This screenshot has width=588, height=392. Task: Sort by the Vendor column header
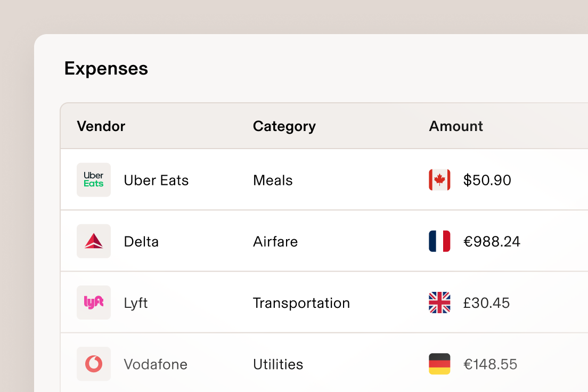pos(101,126)
